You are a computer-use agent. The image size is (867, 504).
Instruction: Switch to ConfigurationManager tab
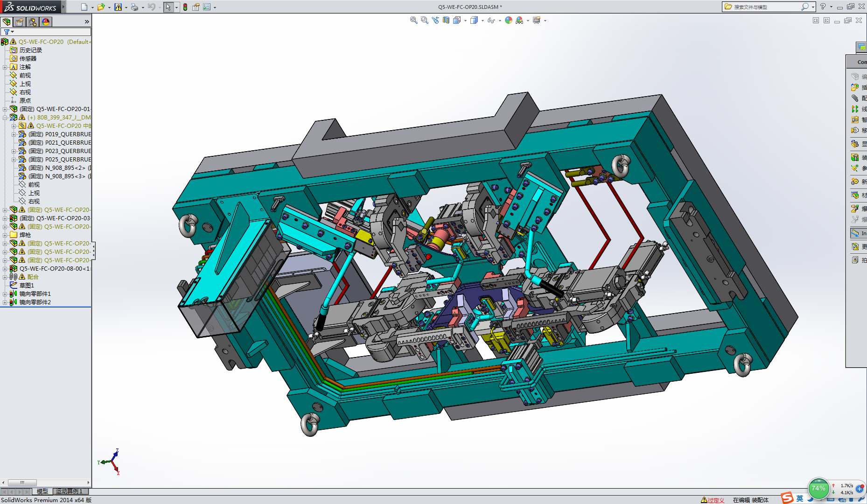click(33, 22)
